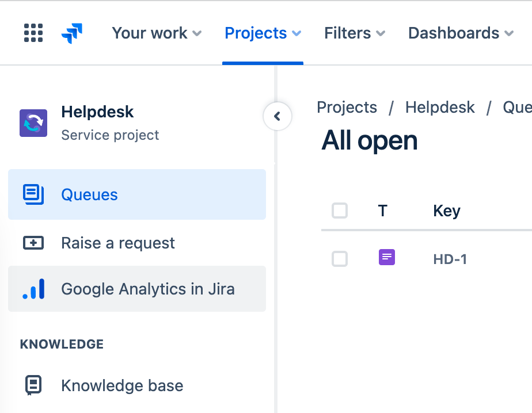Click the Google Analytics bar chart icon
This screenshot has width=532, height=413.
tap(33, 289)
